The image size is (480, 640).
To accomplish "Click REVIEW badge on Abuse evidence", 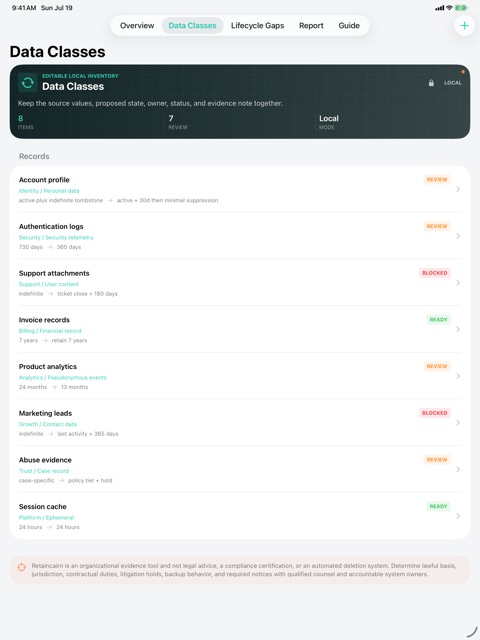I will pyautogui.click(x=437, y=460).
